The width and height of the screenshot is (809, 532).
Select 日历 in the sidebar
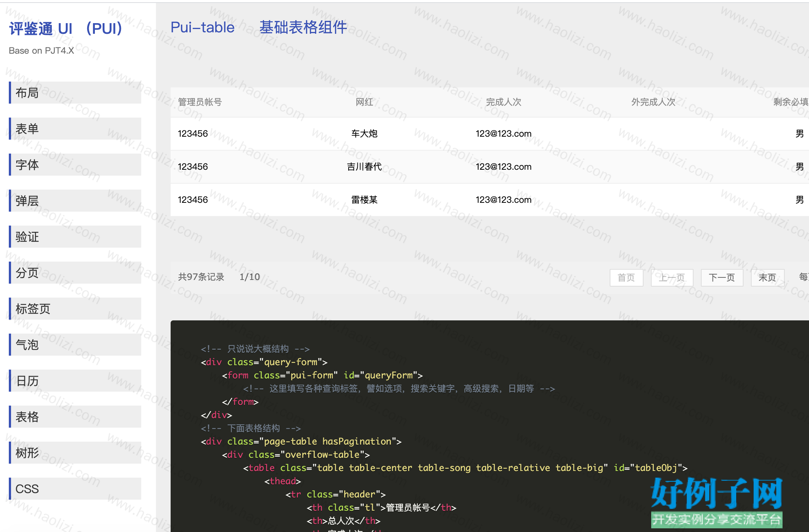75,381
